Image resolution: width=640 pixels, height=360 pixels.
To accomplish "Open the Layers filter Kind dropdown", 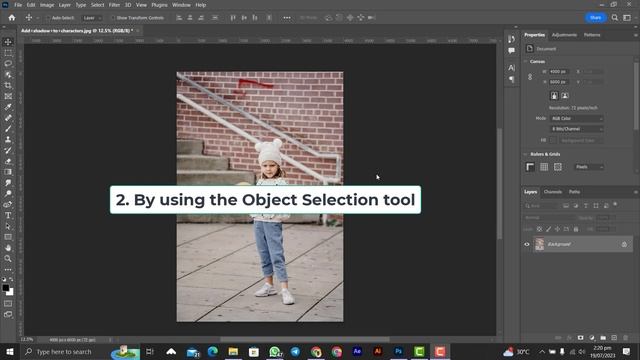I will pos(541,206).
